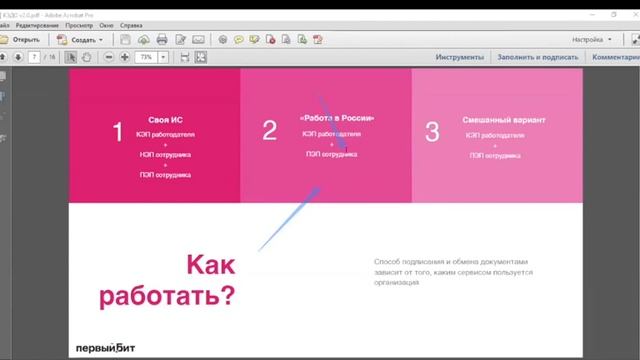Click the Print icon
The height and width of the screenshot is (360, 640).
click(162, 40)
